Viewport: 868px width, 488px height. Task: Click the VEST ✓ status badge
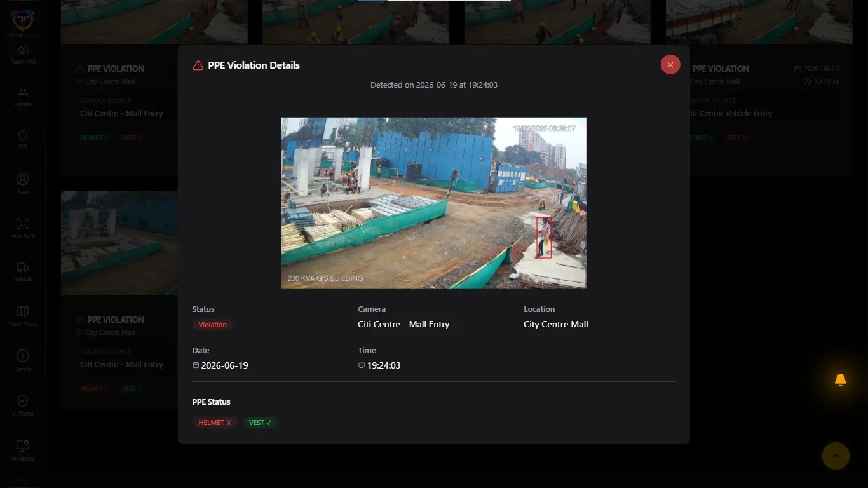[260, 423]
